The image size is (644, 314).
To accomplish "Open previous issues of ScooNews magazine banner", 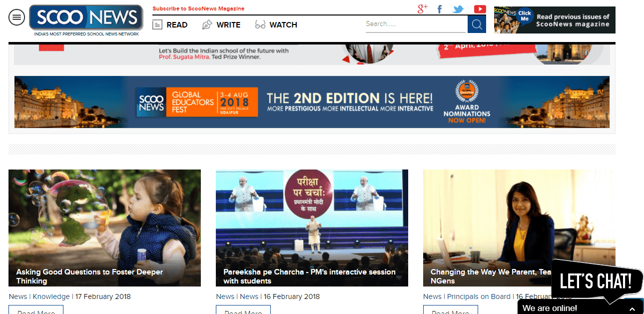I will (555, 20).
